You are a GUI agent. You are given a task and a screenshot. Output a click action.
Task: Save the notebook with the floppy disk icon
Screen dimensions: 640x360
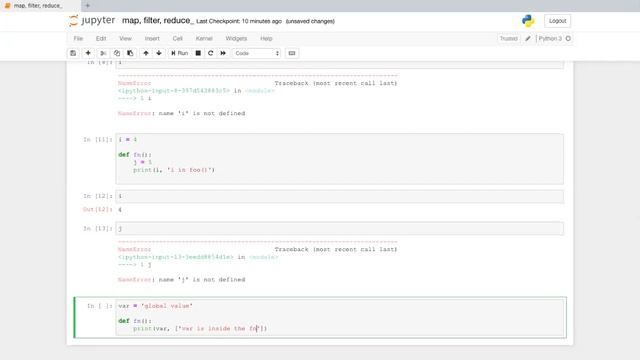(73, 53)
